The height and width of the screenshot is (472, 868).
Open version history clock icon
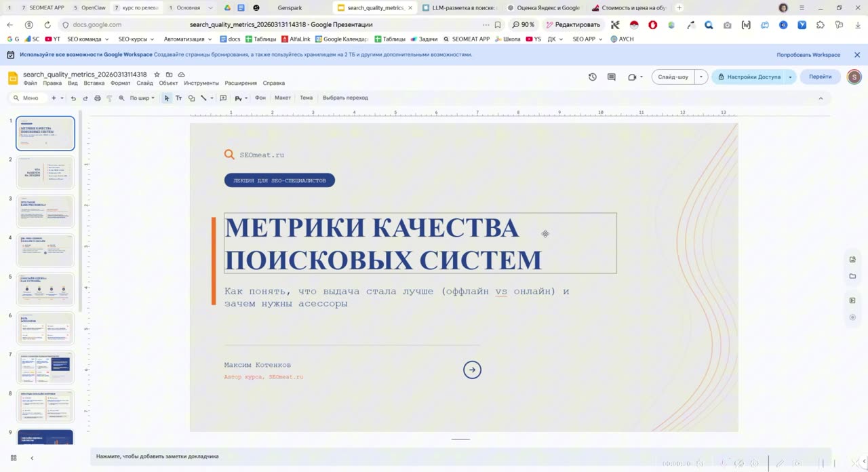point(593,77)
